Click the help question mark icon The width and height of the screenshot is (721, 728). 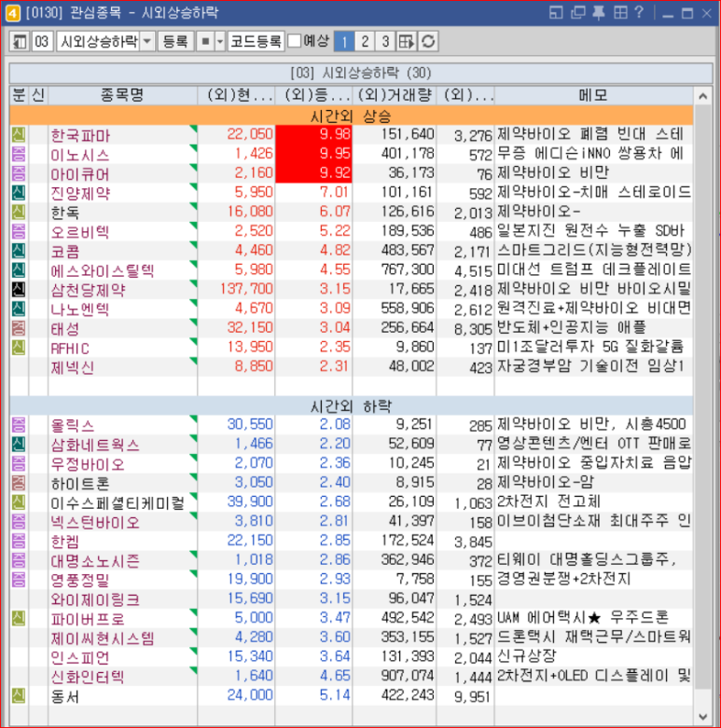tap(639, 12)
